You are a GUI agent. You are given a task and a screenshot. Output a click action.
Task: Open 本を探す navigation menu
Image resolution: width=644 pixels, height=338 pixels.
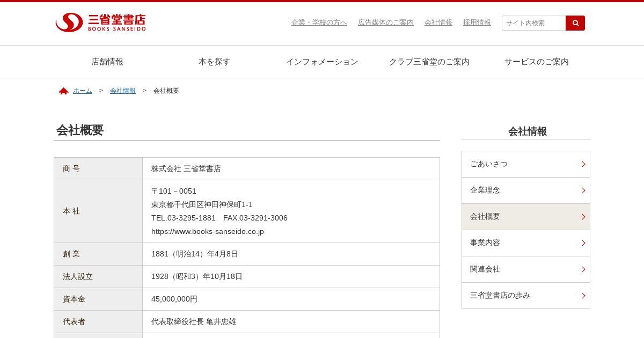pyautogui.click(x=215, y=62)
